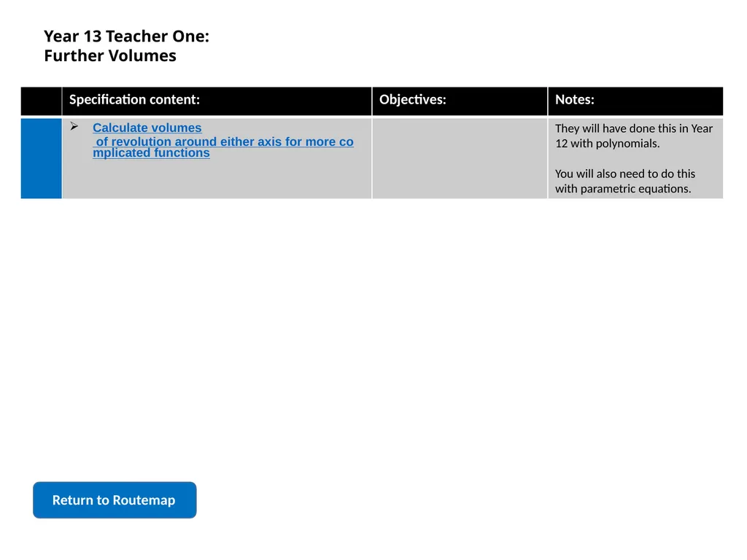The width and height of the screenshot is (747, 560).
Task: Click the empty Objectives cell below header
Action: point(460,158)
